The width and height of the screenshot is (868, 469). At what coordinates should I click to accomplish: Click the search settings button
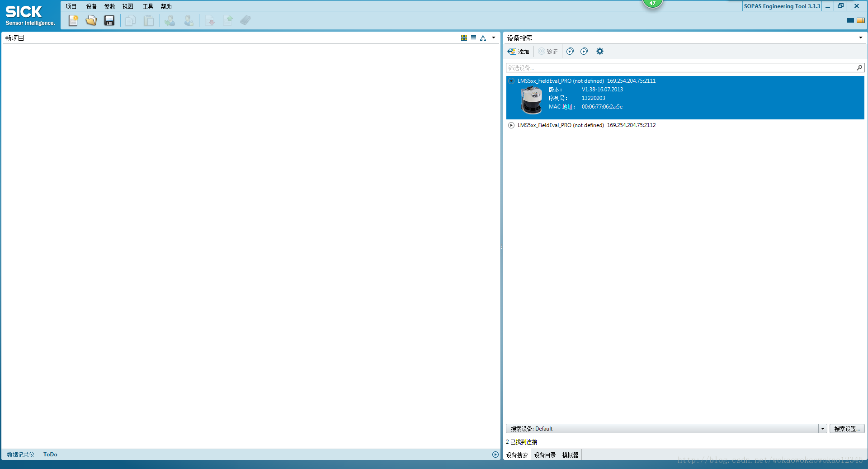[847, 429]
